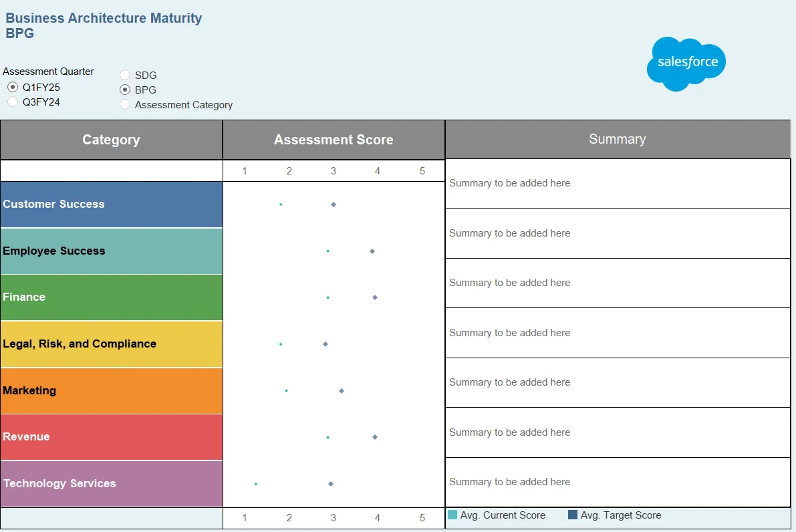Select the Assessment Category radio option
This screenshot has height=532, width=796.
(x=125, y=104)
